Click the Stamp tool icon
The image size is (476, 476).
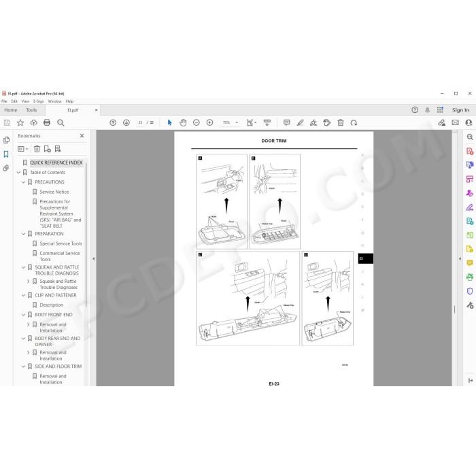pos(327,122)
